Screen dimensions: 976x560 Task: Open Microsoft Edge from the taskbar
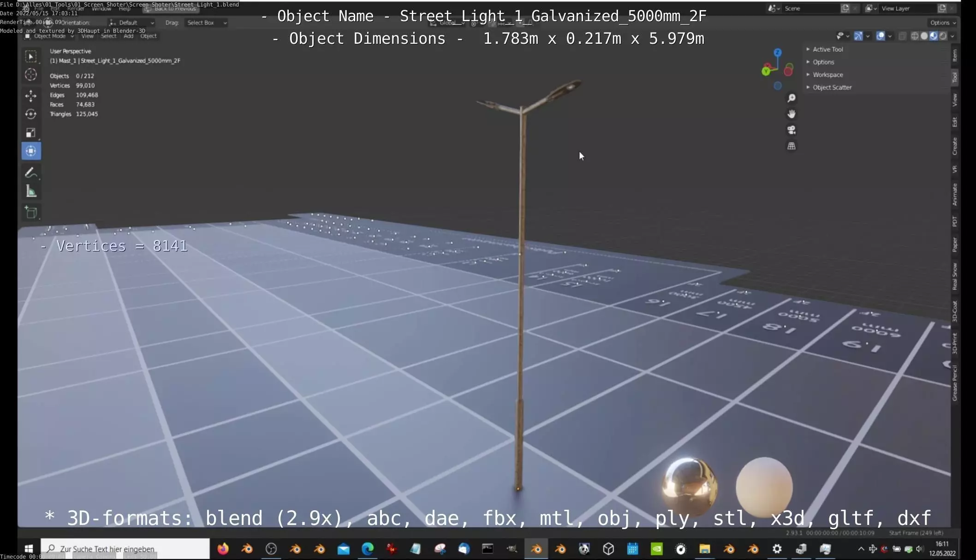click(368, 549)
